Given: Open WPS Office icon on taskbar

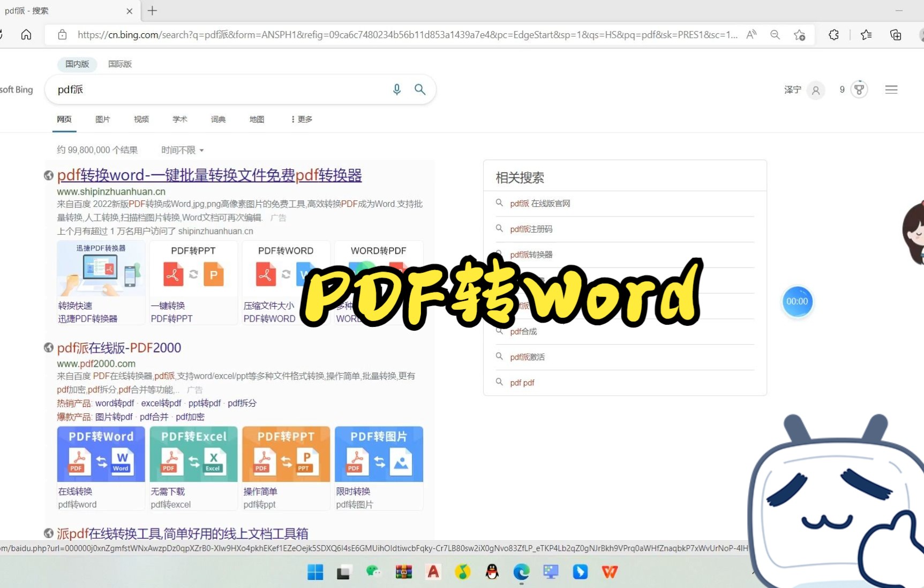Looking at the screenshot, I should 610,572.
